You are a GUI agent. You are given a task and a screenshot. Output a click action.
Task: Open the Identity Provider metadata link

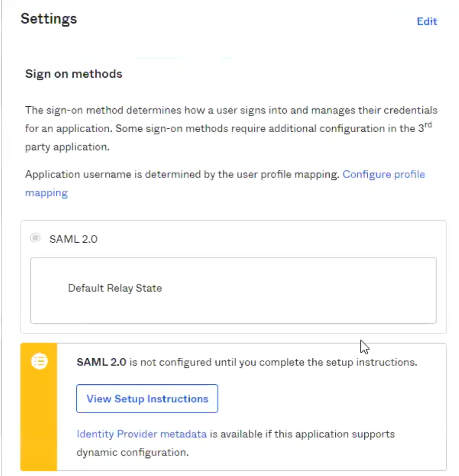[x=142, y=434]
